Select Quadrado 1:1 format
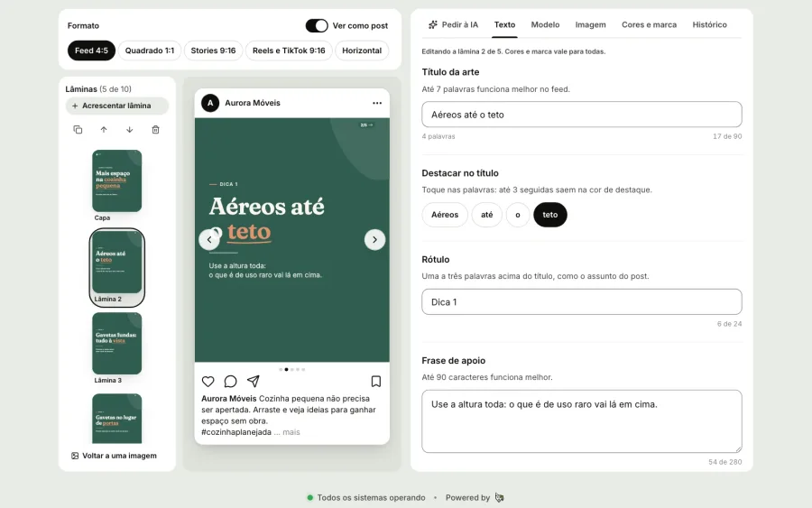This screenshot has width=812, height=508. tap(150, 51)
